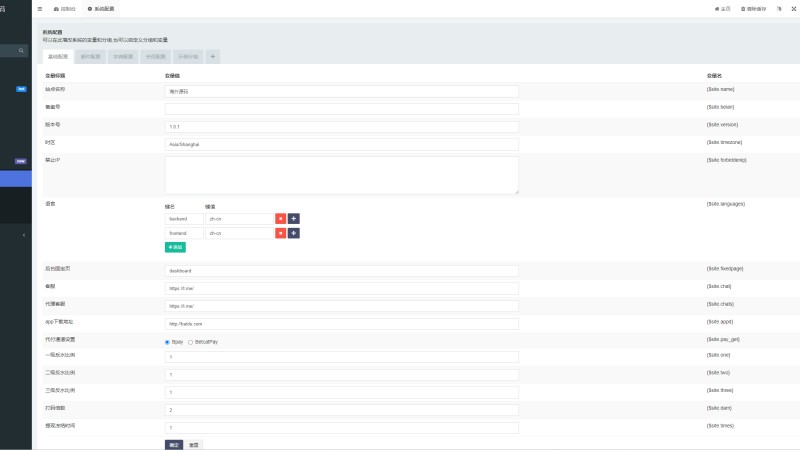This screenshot has width=800, height=450.
Task: Reset the form with 重置 button
Action: (x=193, y=445)
